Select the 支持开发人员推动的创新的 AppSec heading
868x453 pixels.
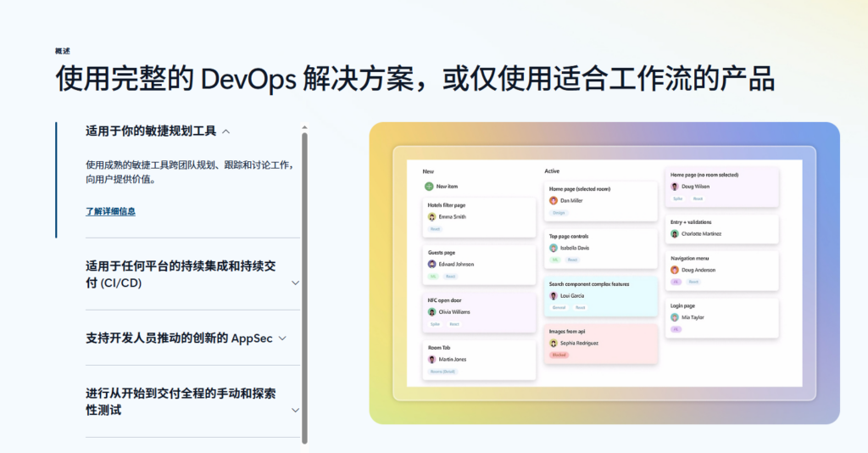pos(179,338)
